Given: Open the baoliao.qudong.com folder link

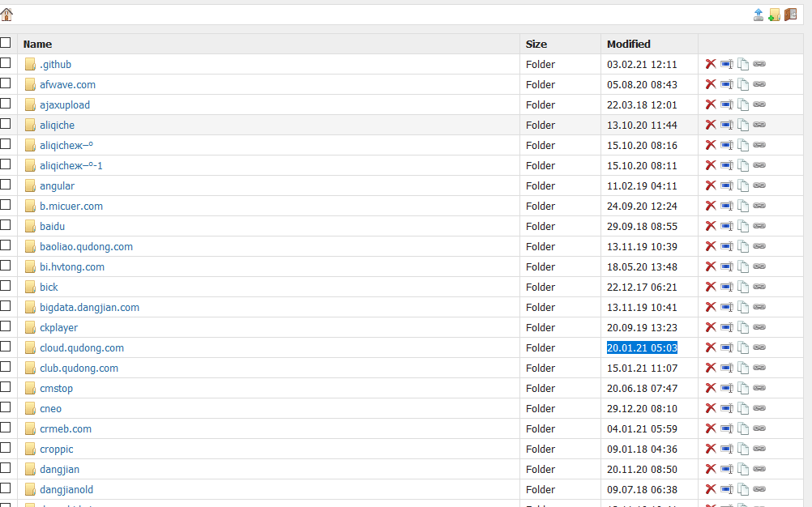Looking at the screenshot, I should [x=86, y=247].
